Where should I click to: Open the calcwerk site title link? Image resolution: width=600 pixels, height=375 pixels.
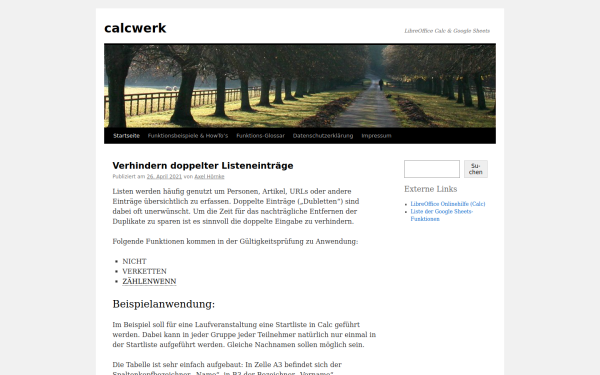coord(135,28)
